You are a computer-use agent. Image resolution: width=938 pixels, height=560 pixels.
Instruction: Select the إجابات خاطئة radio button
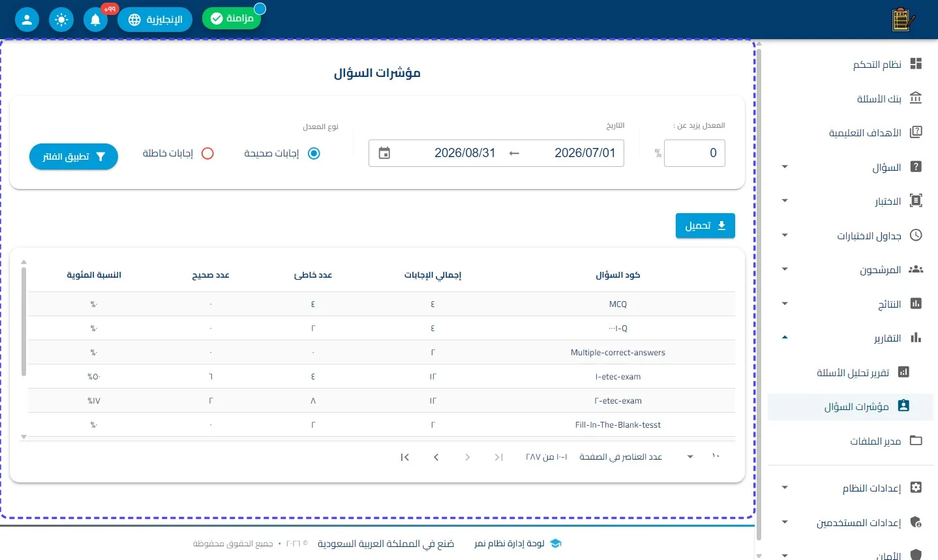207,154
